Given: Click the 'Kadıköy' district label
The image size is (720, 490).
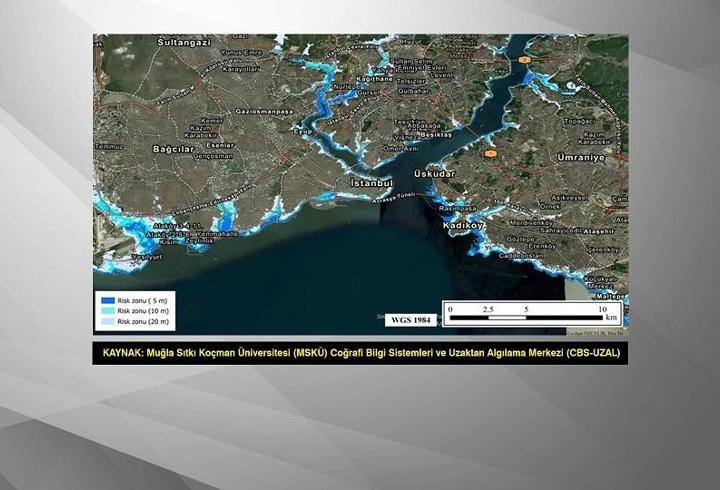Looking at the screenshot, I should [463, 225].
